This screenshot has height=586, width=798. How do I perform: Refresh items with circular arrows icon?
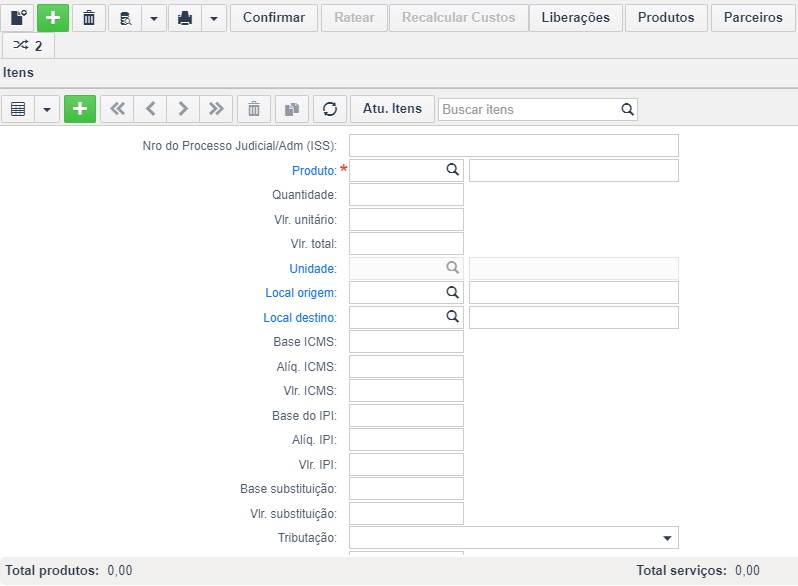point(330,109)
